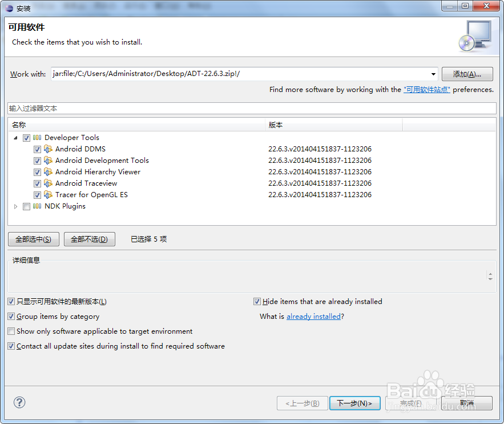
Task: Click the version text of Android Traceview
Action: coord(320,183)
